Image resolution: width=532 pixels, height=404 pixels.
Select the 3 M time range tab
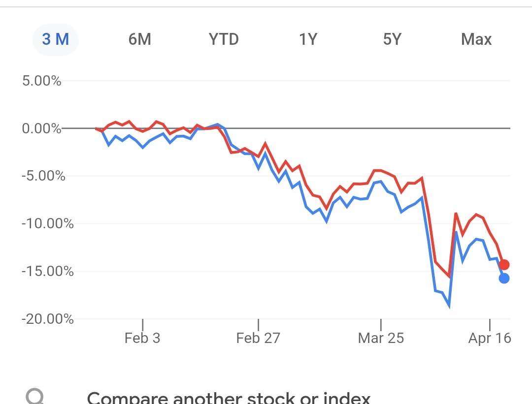pyautogui.click(x=55, y=39)
